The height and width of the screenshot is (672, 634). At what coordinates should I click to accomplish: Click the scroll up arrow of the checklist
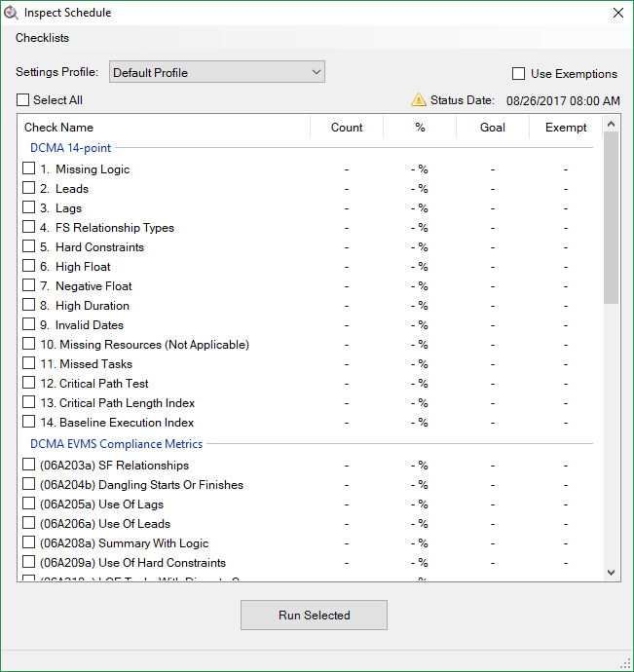pos(611,124)
